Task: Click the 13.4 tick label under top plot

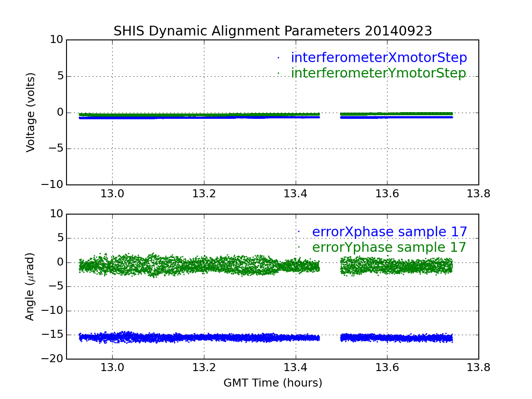Action: coord(295,194)
